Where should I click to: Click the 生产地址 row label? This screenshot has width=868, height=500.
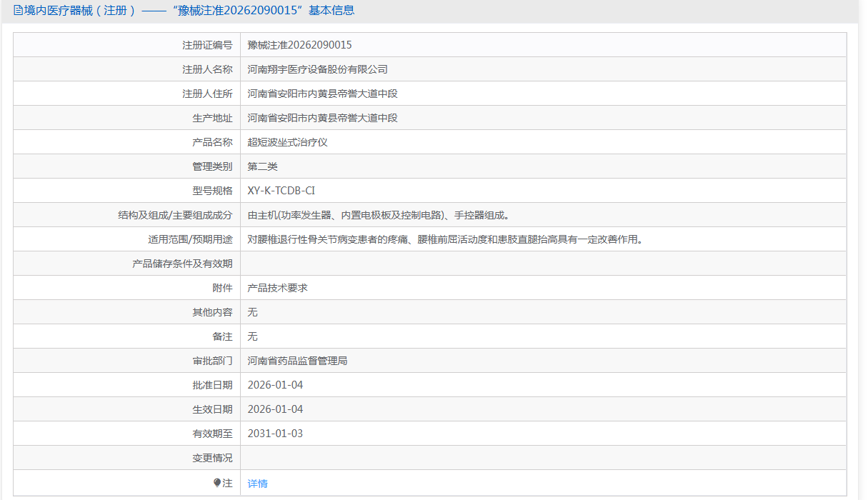tap(212, 118)
